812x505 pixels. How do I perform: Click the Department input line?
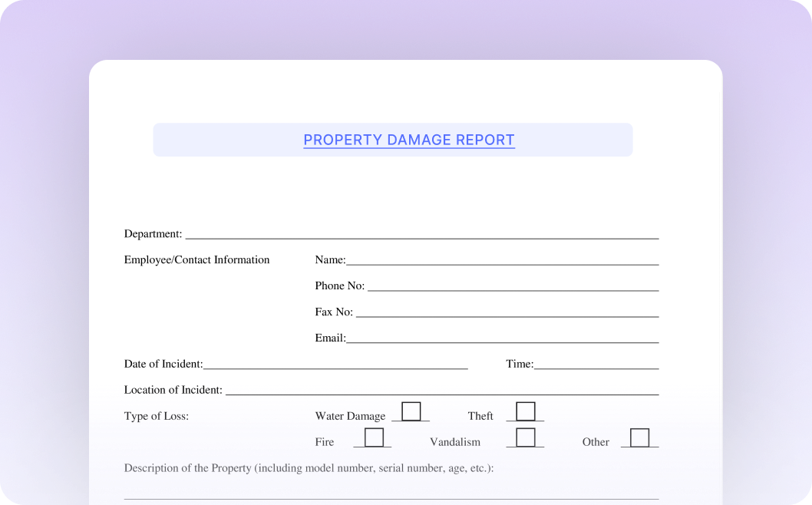coord(421,234)
